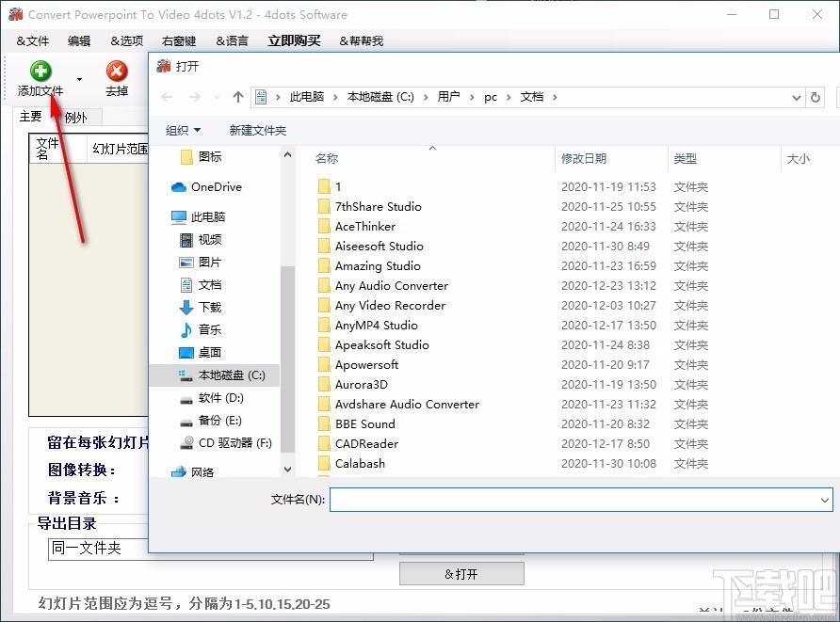Go up one folder level arrow
840x622 pixels.
pos(238,97)
